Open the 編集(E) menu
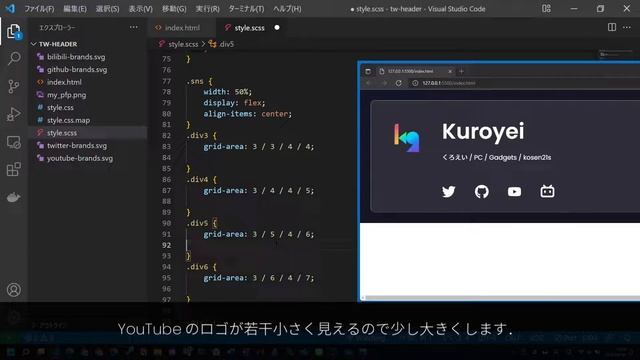This screenshot has height=360, width=640. 75,9
